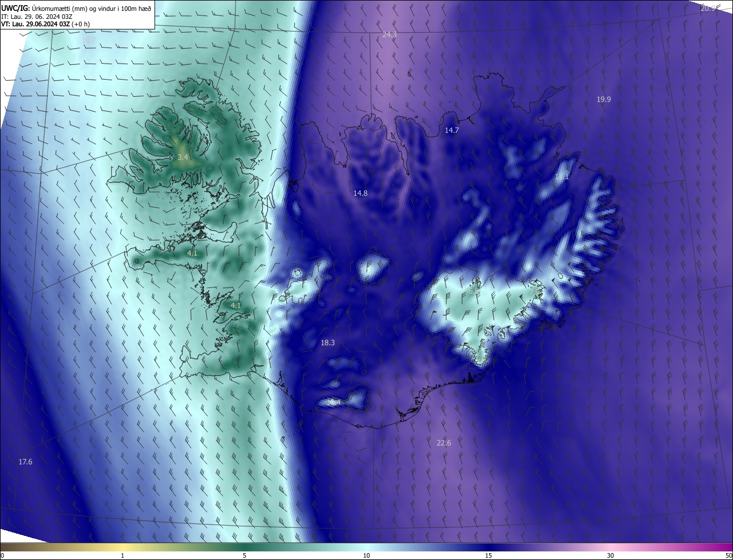Click the 22.6 value south of Iceland

pos(444,443)
